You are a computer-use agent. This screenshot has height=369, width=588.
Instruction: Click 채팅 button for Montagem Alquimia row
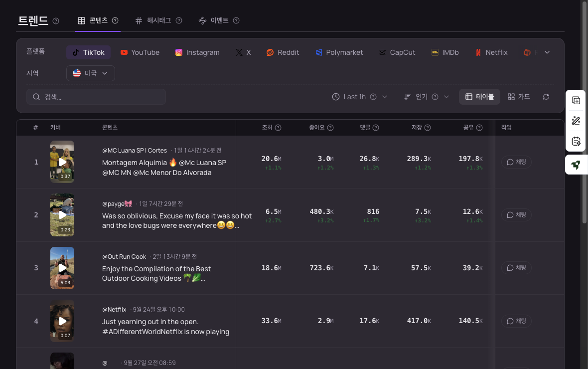(x=516, y=162)
